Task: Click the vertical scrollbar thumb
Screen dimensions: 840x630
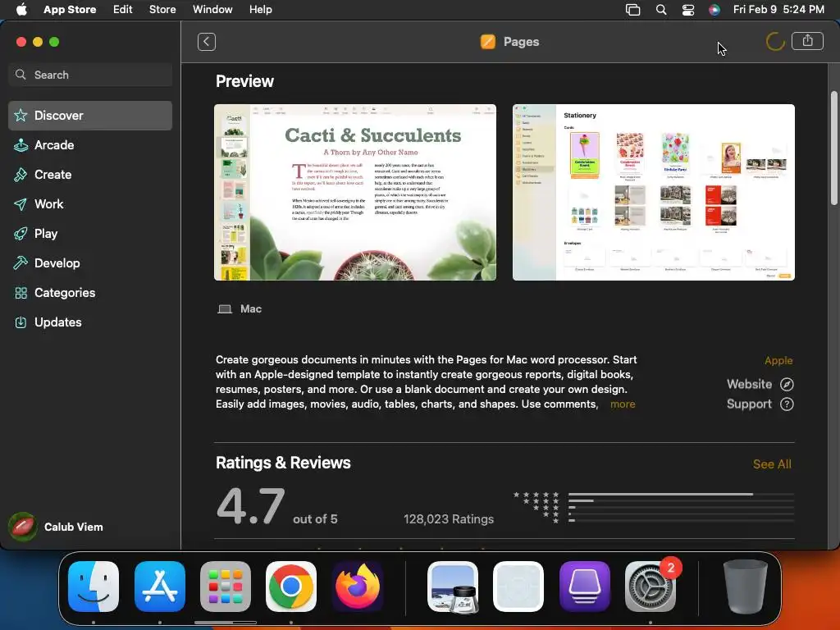Action: coord(833,148)
